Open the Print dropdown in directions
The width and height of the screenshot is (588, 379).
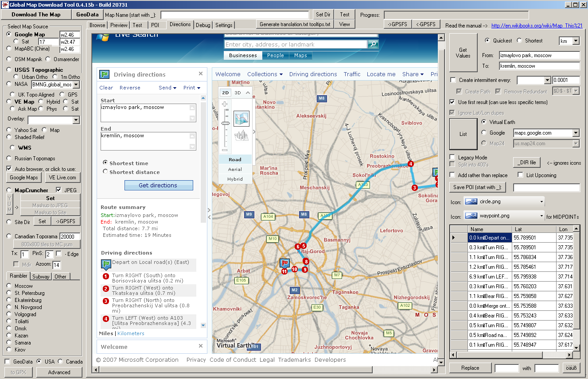[192, 88]
